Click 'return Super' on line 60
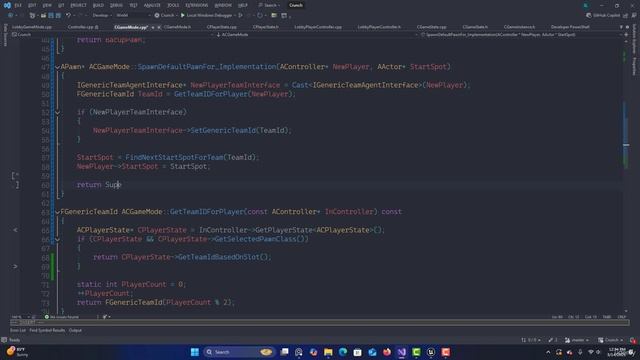Viewport: 640px width, 360px height. 99,185
